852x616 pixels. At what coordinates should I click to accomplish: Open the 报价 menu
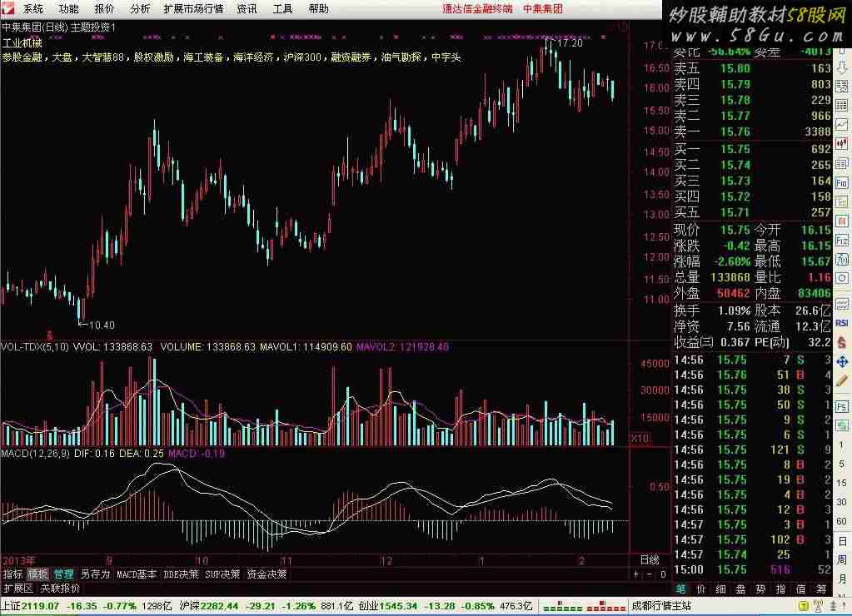(x=104, y=8)
